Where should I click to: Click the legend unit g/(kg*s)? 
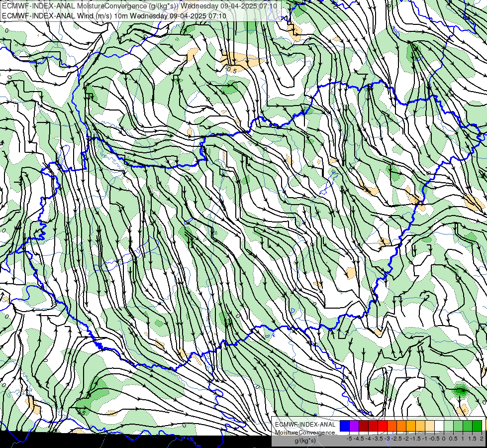coord(305,441)
